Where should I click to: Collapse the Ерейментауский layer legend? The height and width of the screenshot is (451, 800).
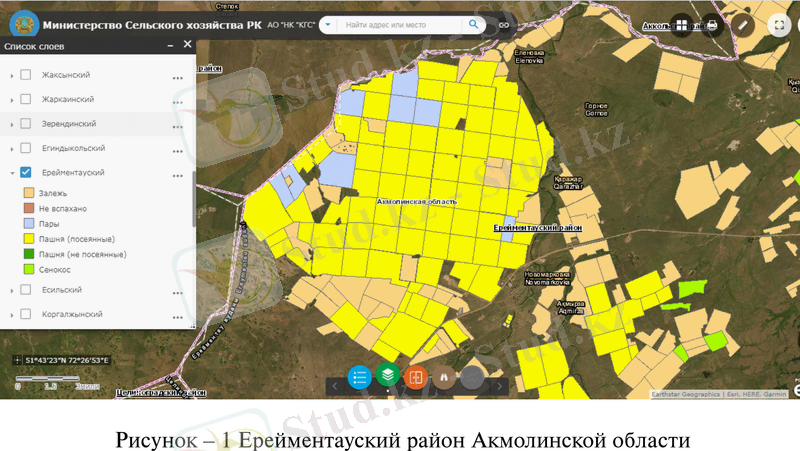pos(12,173)
